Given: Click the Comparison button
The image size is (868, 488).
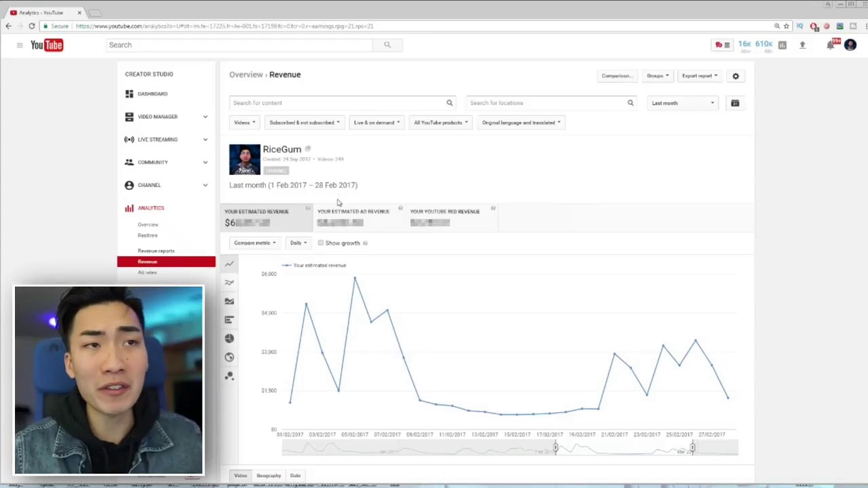Looking at the screenshot, I should pos(616,76).
